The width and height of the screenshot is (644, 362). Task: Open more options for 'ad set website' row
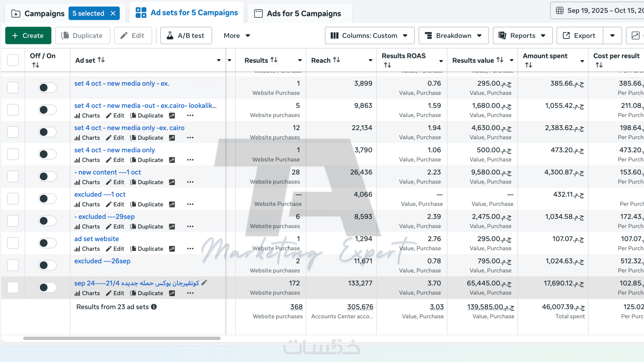click(x=190, y=249)
